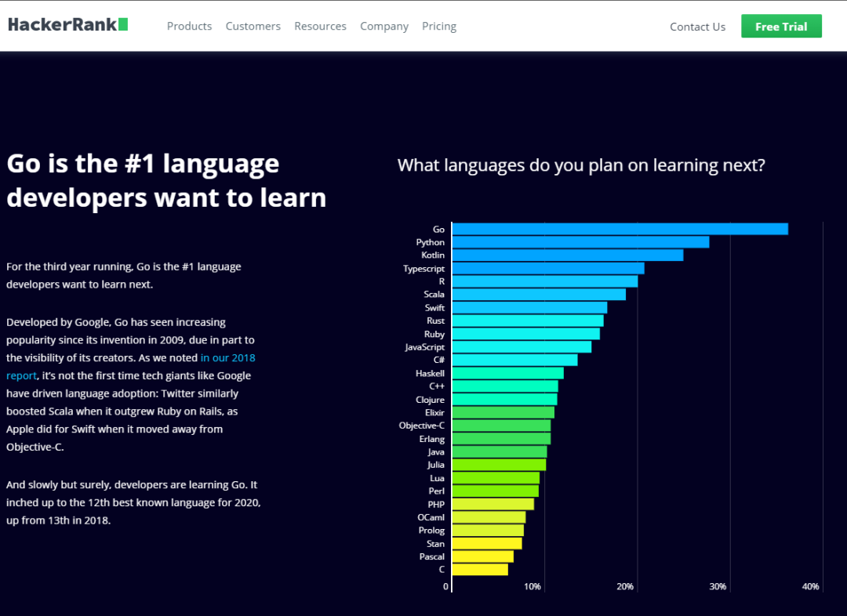Click heading 'Go is the #1 language'
This screenshot has height=616, width=847.
click(x=166, y=179)
